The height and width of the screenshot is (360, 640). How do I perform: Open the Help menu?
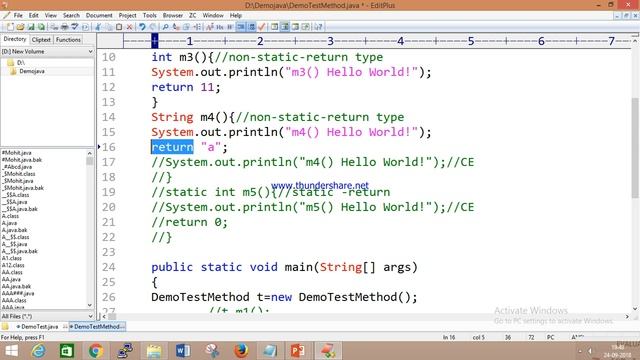pos(236,16)
